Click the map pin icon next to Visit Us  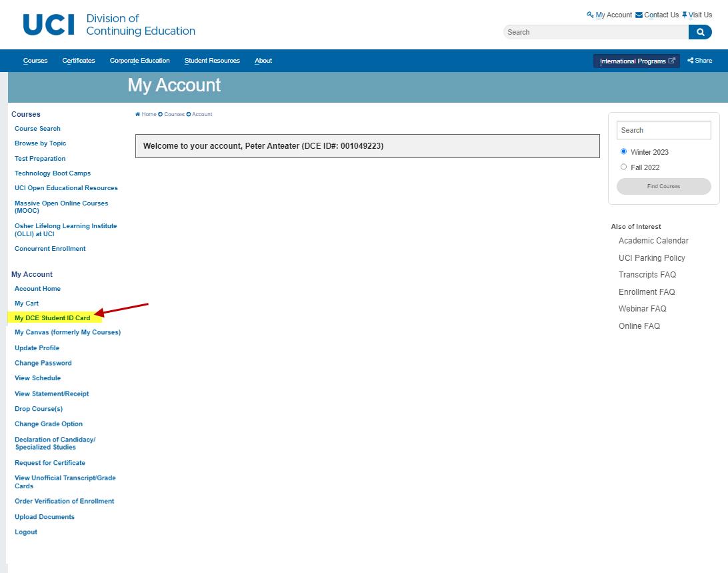pyautogui.click(x=684, y=14)
